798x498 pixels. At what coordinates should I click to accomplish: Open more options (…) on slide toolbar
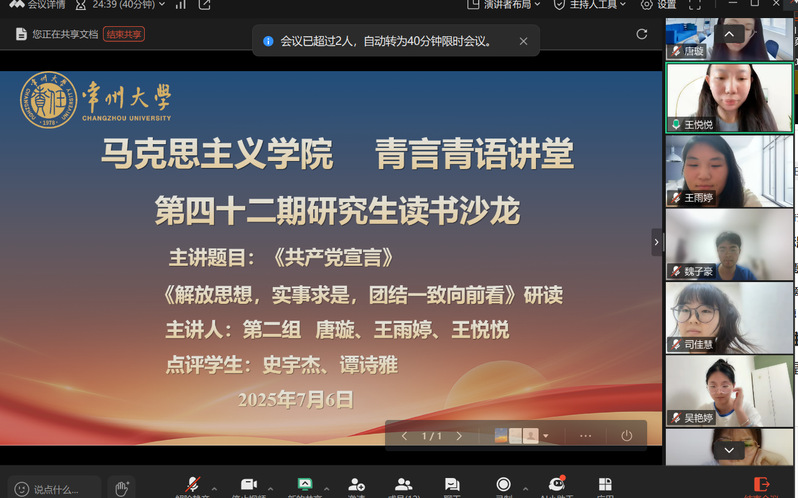point(585,436)
